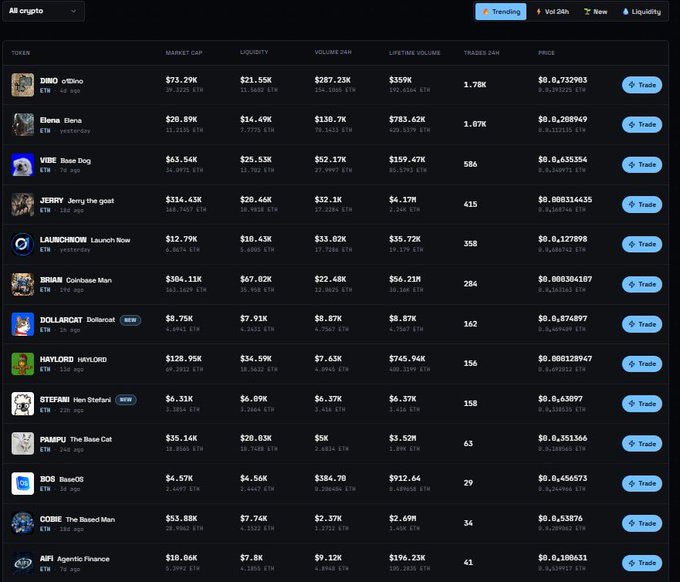Select the $384.70 volume value
The image size is (680, 582).
[330, 478]
